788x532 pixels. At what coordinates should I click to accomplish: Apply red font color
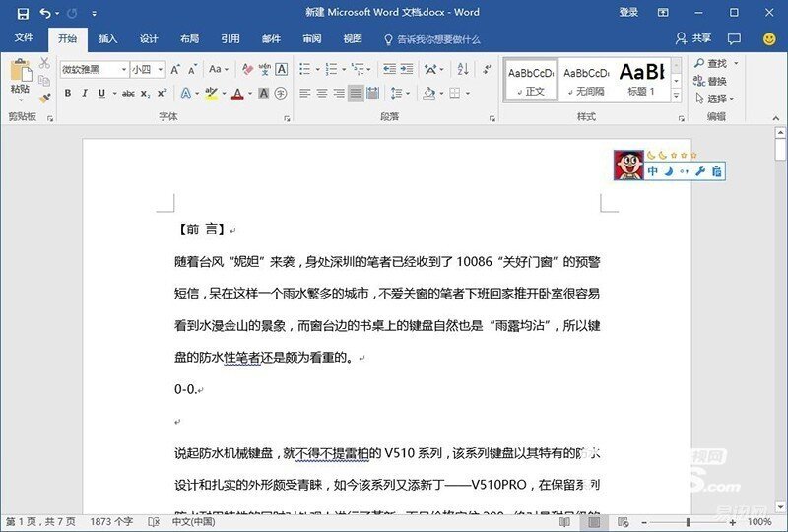tap(237, 93)
